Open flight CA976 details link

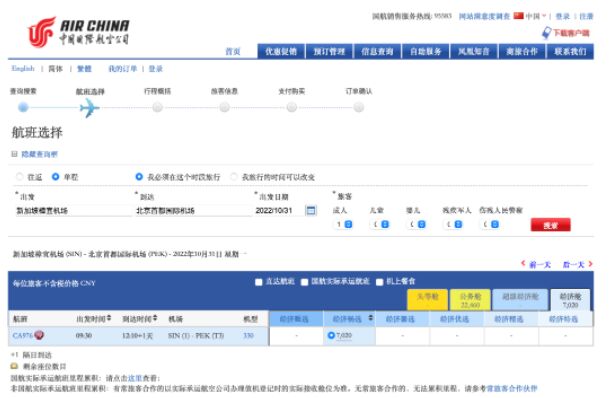coord(22,336)
